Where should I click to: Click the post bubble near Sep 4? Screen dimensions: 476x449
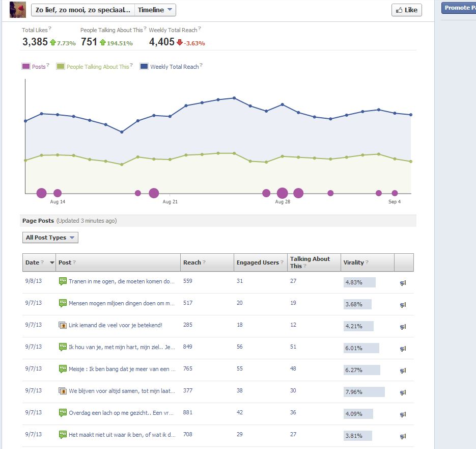[x=395, y=193]
